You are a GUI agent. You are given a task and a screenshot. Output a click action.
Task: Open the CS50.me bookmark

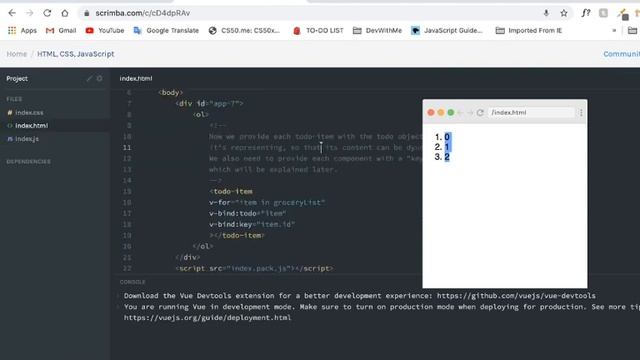(244, 31)
